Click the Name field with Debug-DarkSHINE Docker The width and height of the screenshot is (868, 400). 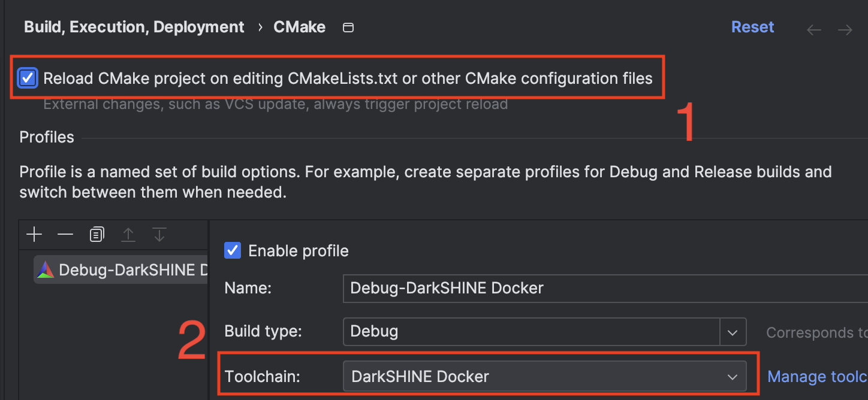[x=605, y=288]
